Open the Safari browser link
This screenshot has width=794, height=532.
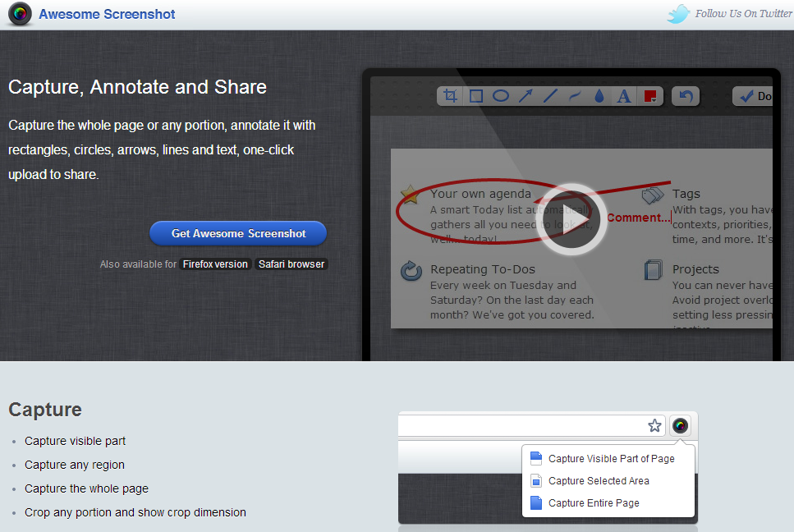(291, 264)
